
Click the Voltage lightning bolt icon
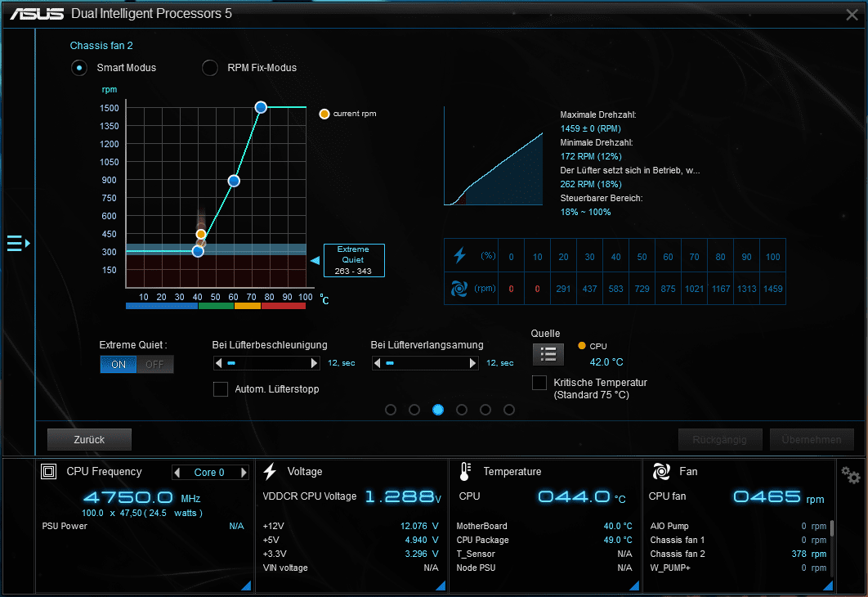click(x=270, y=471)
